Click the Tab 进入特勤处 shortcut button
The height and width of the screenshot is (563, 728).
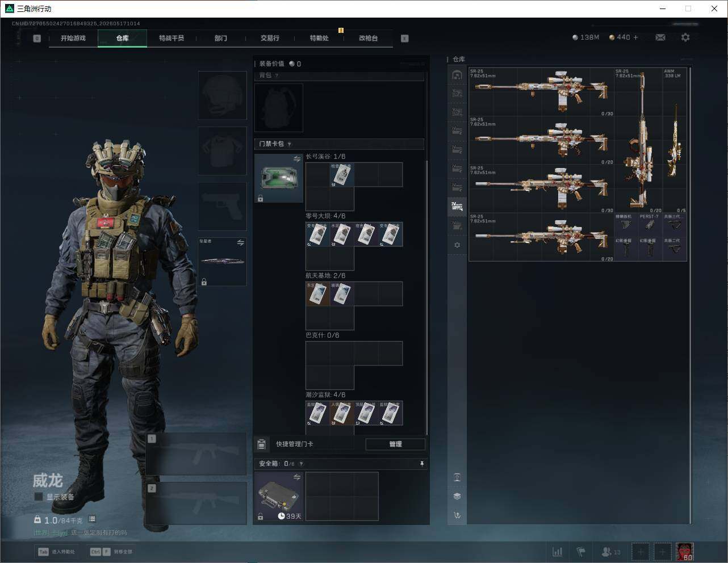(x=57, y=552)
